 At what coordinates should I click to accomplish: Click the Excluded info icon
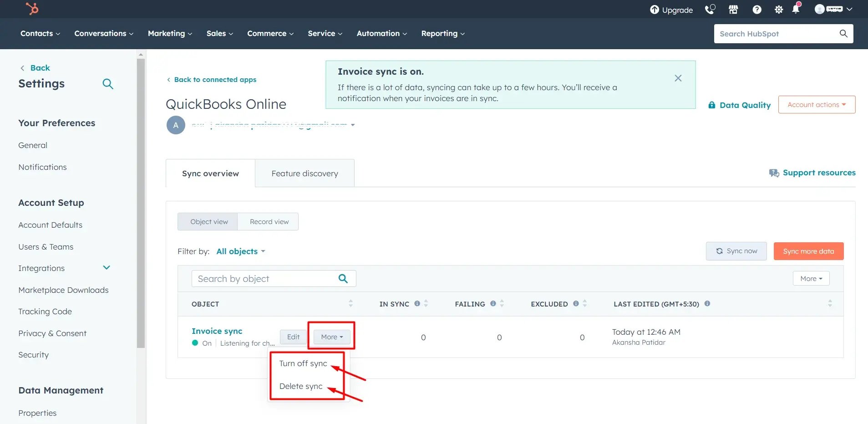[576, 303]
